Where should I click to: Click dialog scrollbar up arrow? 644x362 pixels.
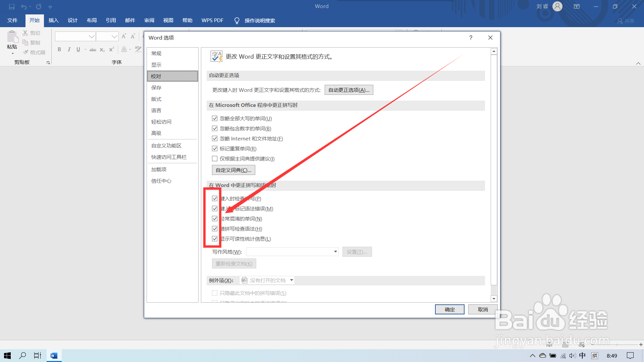494,52
